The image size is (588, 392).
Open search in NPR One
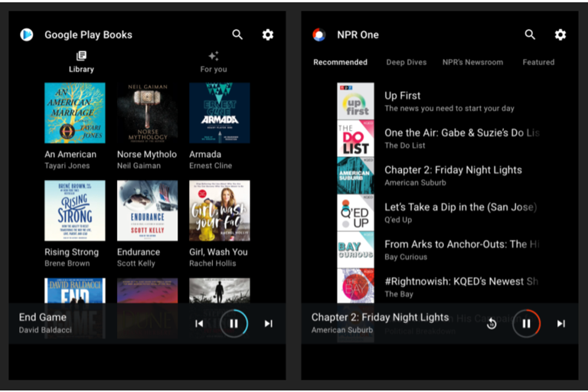pyautogui.click(x=530, y=34)
